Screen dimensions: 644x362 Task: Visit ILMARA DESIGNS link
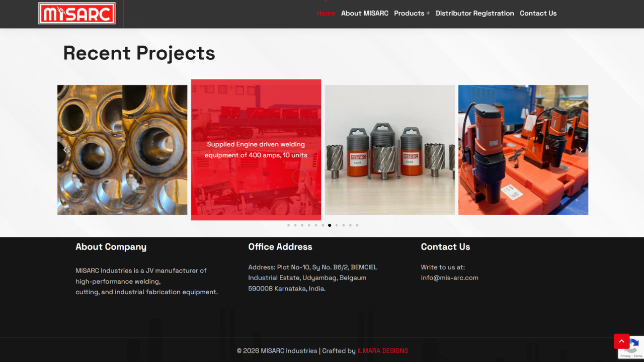(x=383, y=351)
